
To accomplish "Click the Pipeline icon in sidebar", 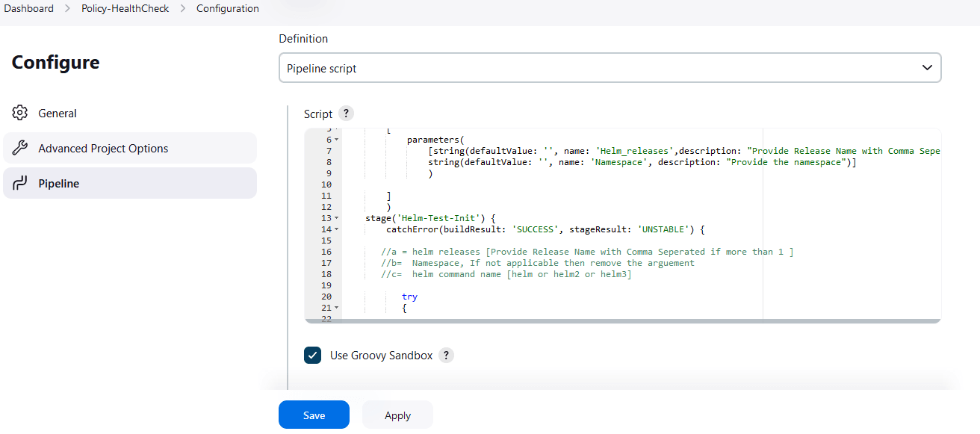I will tap(20, 184).
